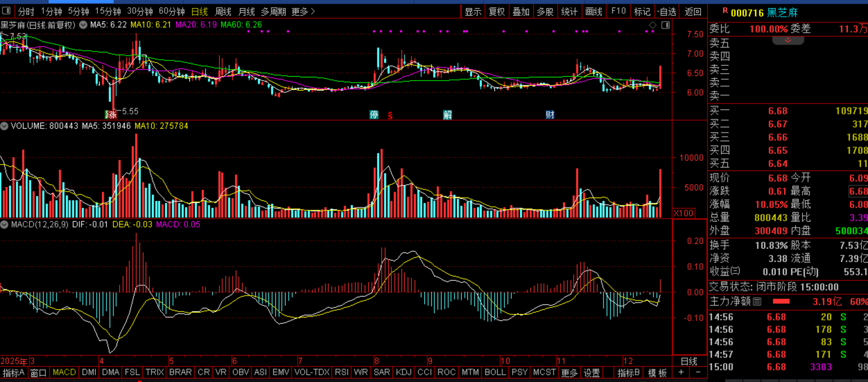Viewport: 868px width, 382px height.
Task: Click the 画线 draw line button
Action: tap(593, 12)
